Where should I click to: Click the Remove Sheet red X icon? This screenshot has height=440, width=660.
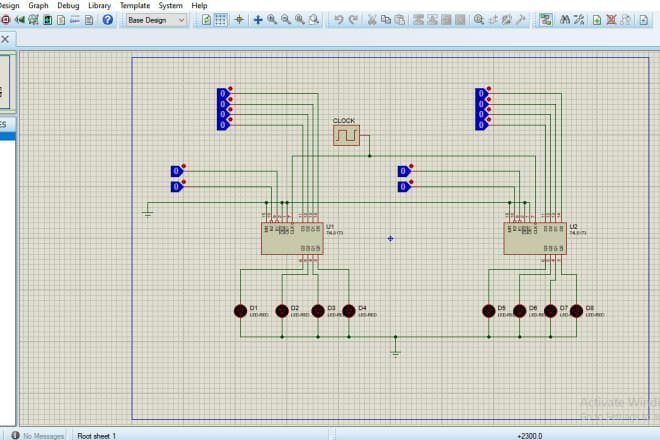611,20
